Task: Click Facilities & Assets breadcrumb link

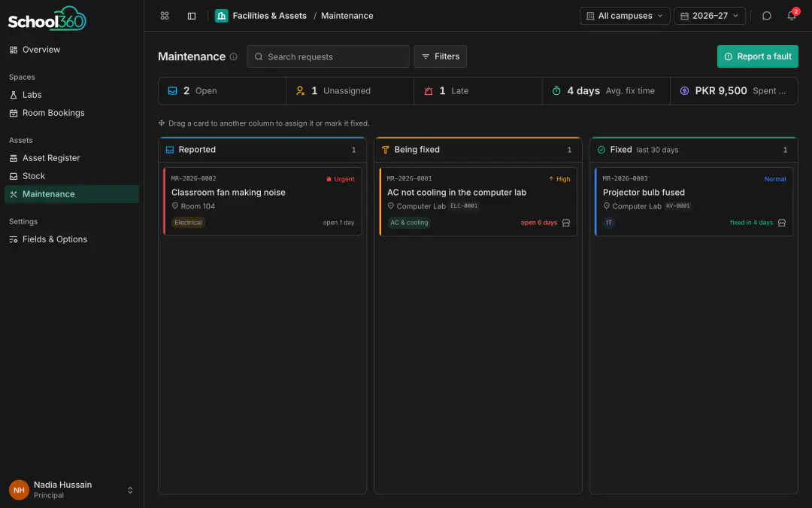Action: 269,16
